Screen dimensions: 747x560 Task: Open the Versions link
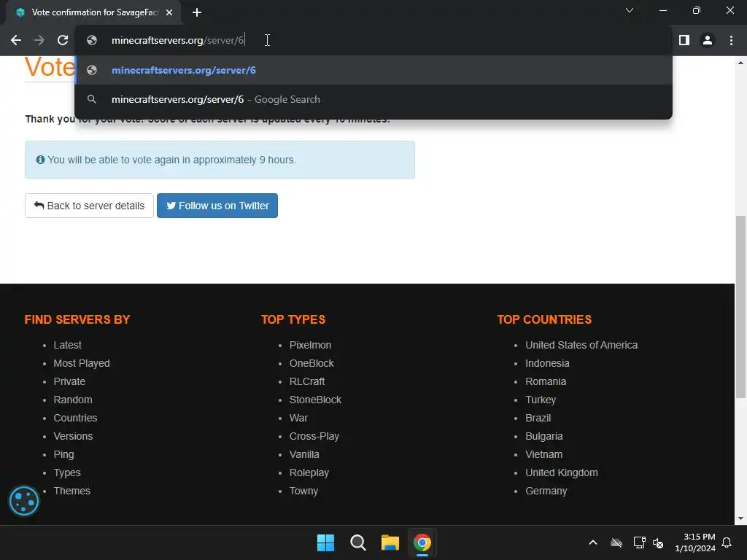click(73, 436)
